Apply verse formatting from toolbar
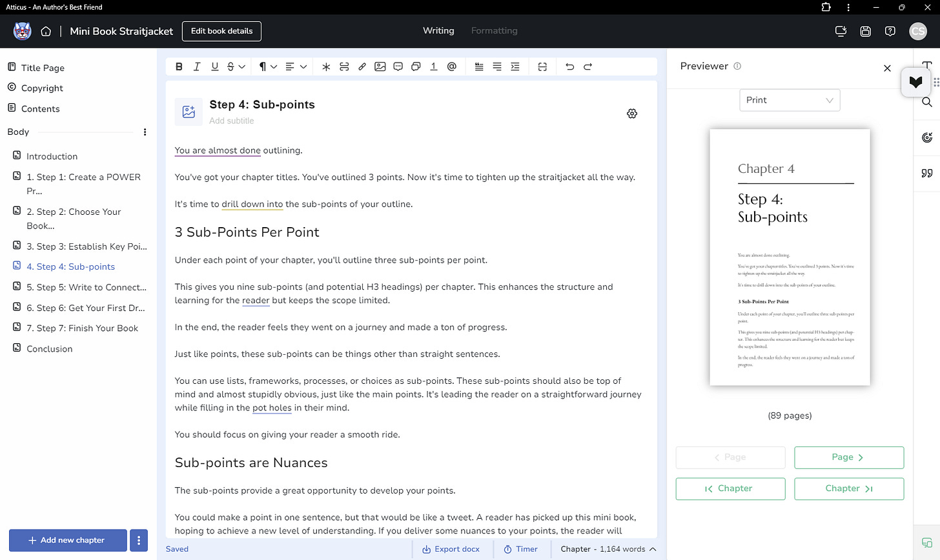Screen dimensions: 940x560 (x=497, y=66)
